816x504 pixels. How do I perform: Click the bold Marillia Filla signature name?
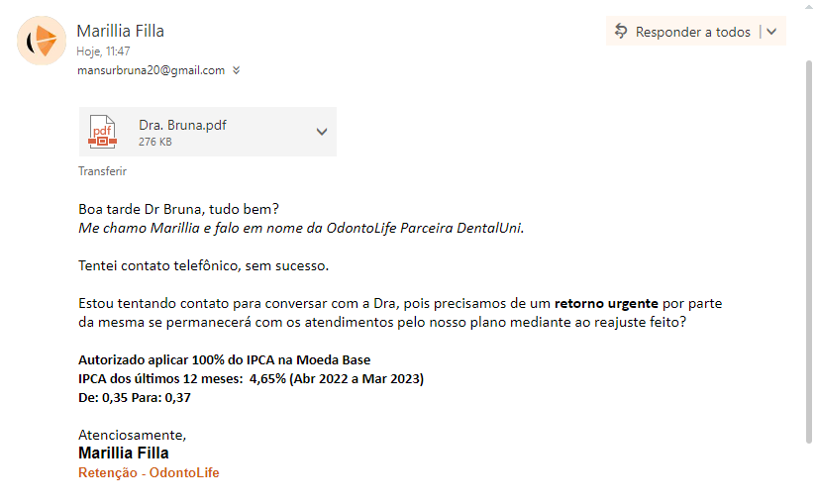124,453
